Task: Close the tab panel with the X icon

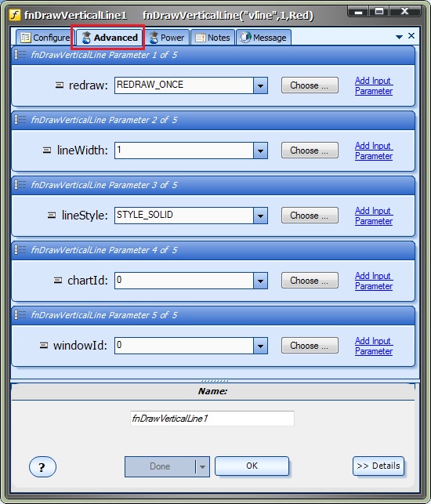Action: click(411, 36)
